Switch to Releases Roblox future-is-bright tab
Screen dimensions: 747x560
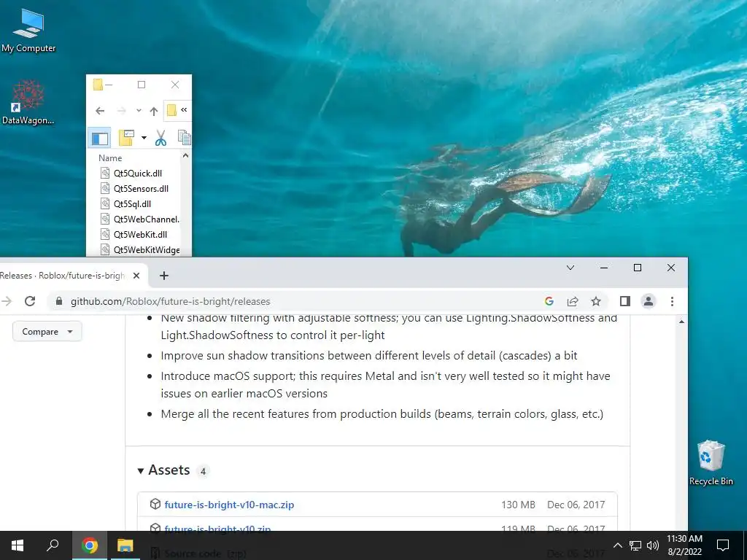62,276
